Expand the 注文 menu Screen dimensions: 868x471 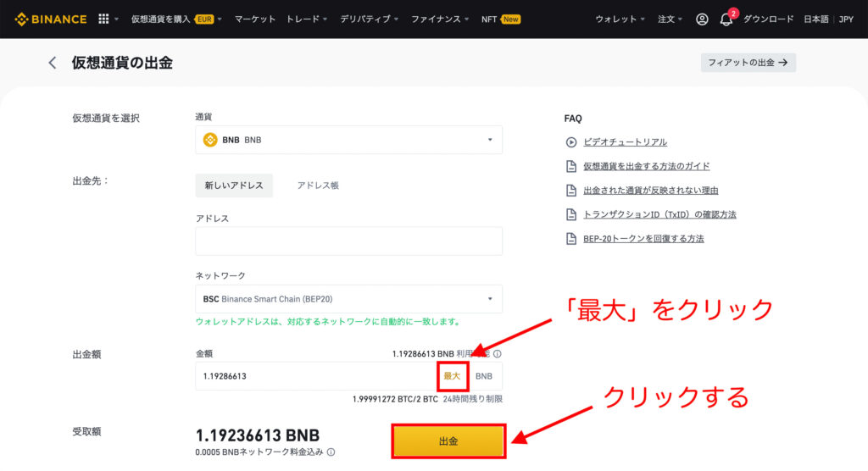[670, 19]
